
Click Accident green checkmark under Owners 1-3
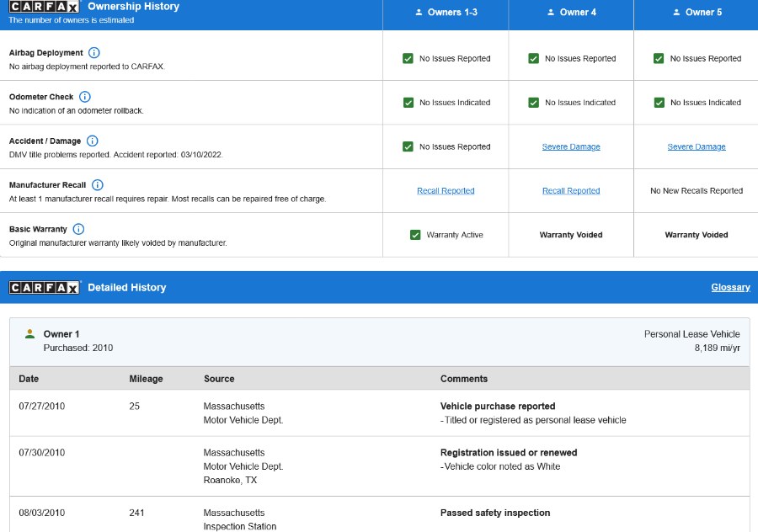tap(408, 146)
